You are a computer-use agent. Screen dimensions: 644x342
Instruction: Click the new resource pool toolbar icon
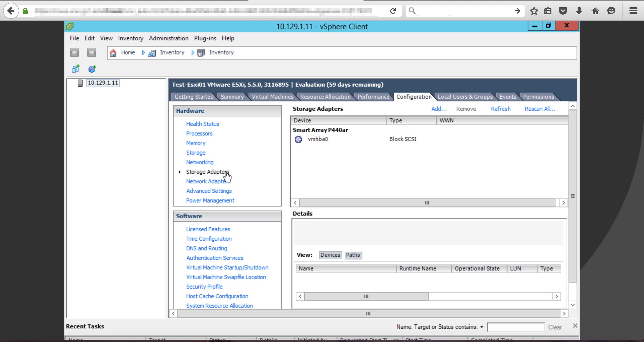92,69
